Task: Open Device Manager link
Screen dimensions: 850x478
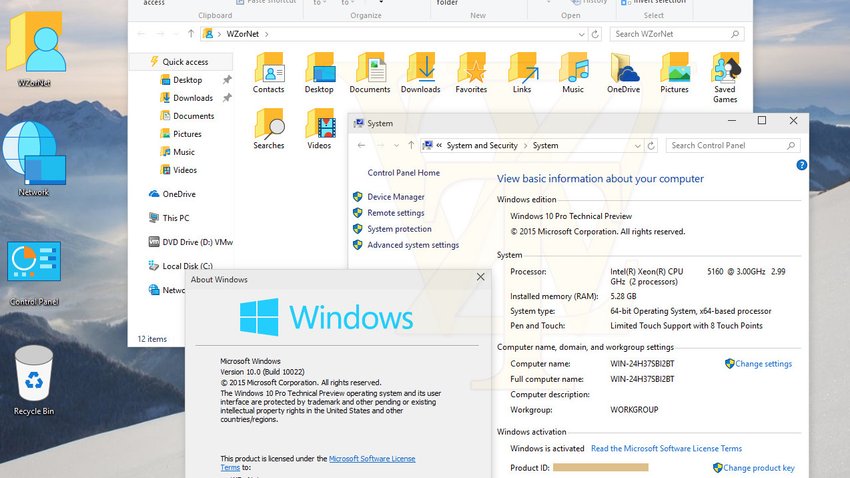Action: click(x=396, y=197)
